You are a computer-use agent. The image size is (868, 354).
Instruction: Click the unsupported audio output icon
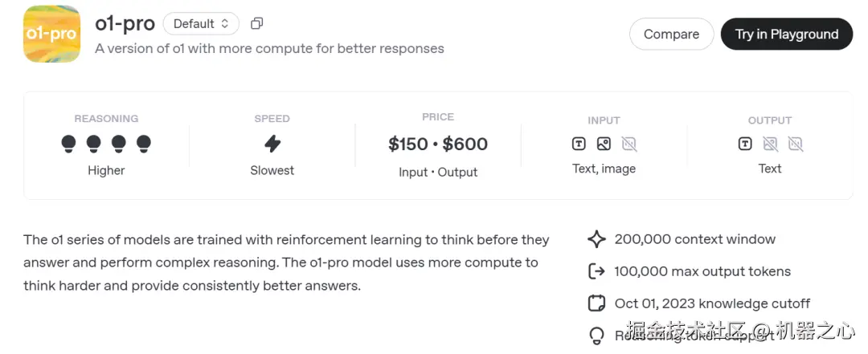[796, 144]
